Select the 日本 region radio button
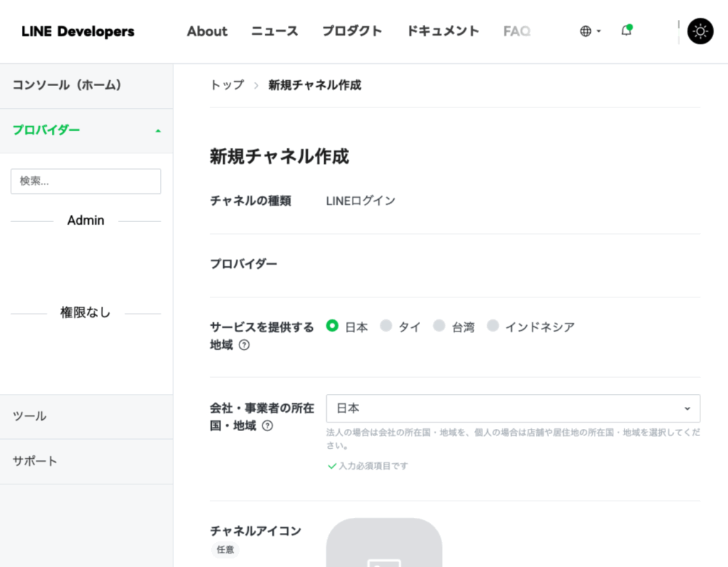 (332, 326)
